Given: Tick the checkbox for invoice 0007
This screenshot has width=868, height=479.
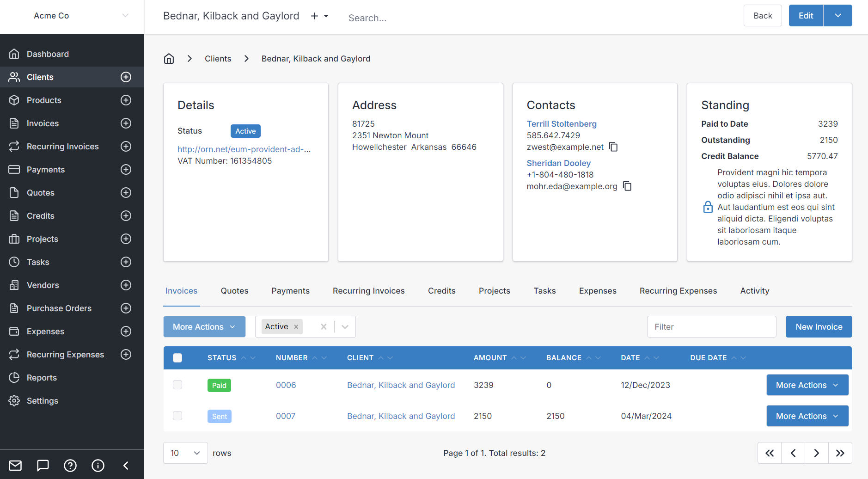Looking at the screenshot, I should click(177, 415).
